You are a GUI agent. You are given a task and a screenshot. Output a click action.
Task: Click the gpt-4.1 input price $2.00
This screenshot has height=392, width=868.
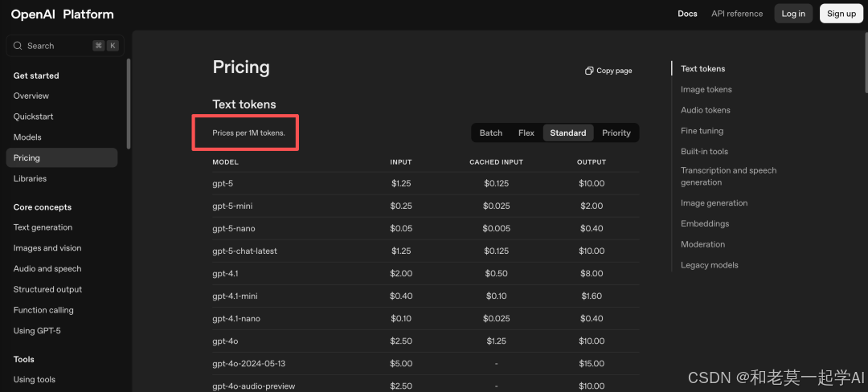click(x=401, y=274)
